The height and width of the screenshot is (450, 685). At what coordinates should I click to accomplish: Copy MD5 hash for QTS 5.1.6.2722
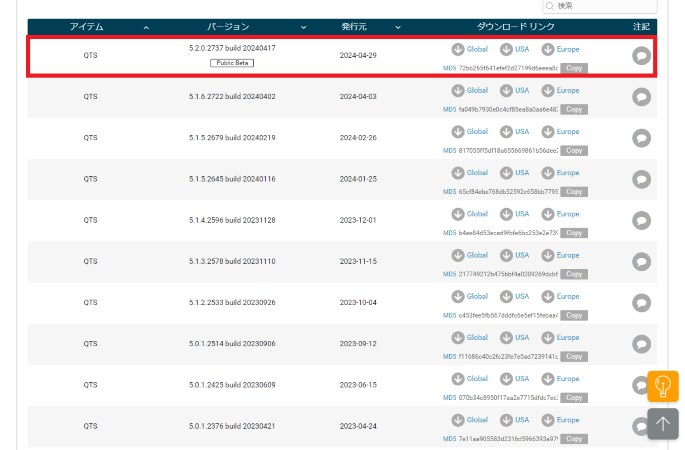tap(574, 109)
